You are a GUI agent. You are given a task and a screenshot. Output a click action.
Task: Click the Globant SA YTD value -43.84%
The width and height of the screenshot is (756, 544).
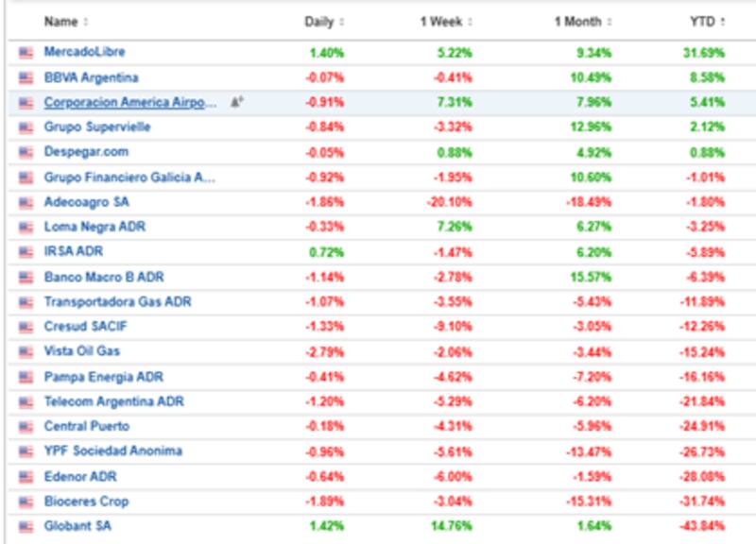click(x=704, y=526)
